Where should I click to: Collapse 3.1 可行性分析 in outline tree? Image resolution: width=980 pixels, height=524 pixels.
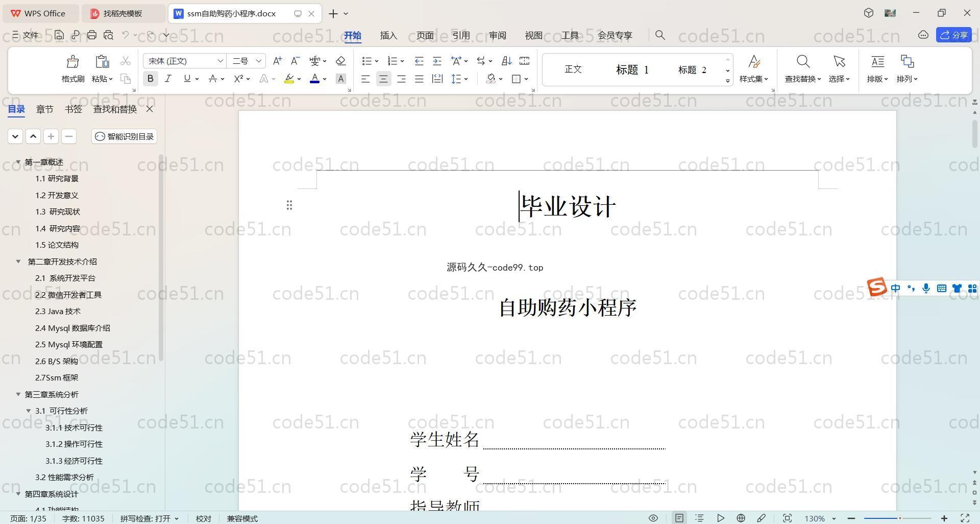(x=29, y=411)
